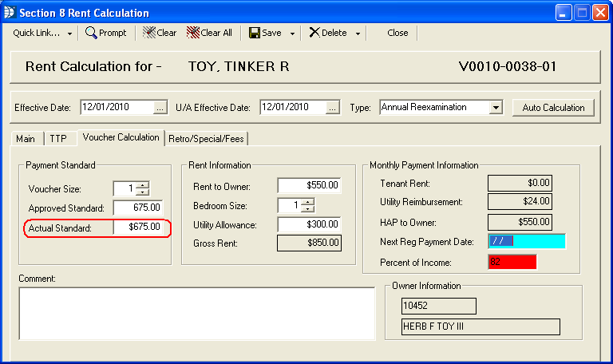Click the Clear icon in toolbar
This screenshot has width=613, height=364.
[149, 33]
